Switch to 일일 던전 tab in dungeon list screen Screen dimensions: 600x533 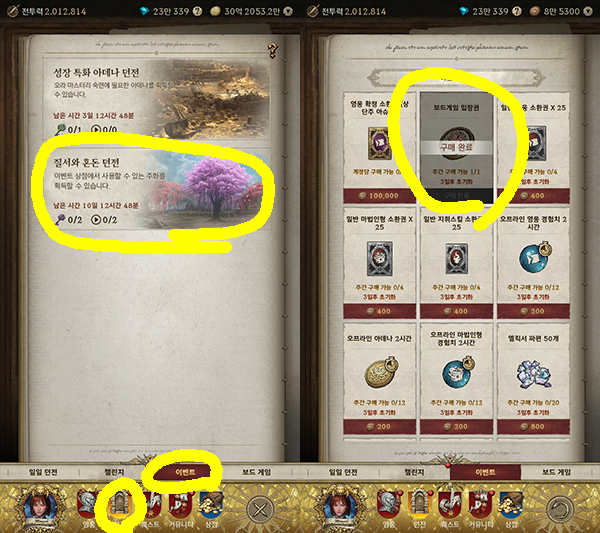tap(43, 472)
